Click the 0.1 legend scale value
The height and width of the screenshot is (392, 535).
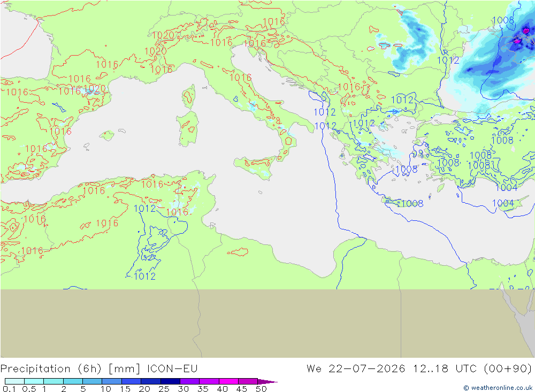(x=9, y=389)
